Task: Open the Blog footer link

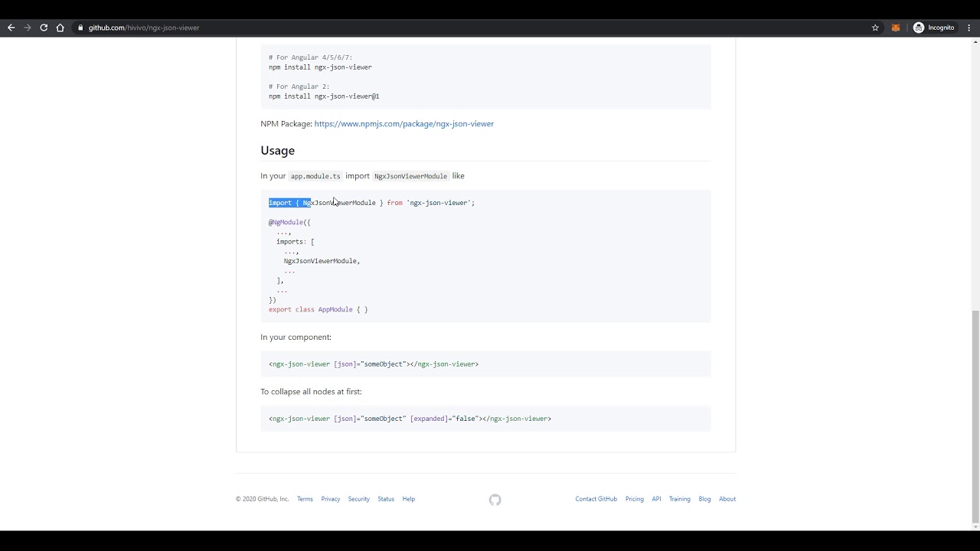Action: [704, 499]
